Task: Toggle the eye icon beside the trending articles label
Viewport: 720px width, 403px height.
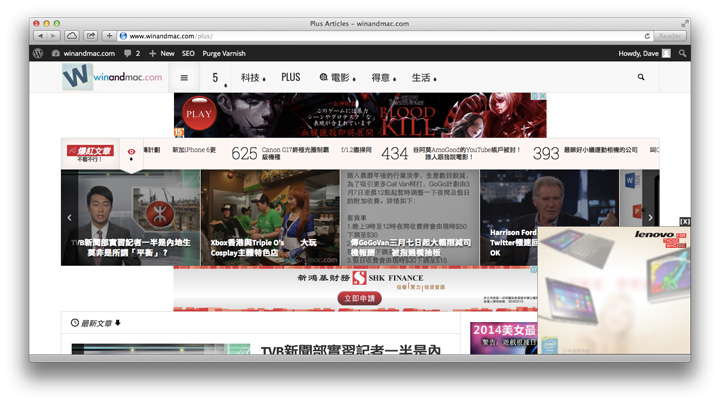Action: [131, 153]
